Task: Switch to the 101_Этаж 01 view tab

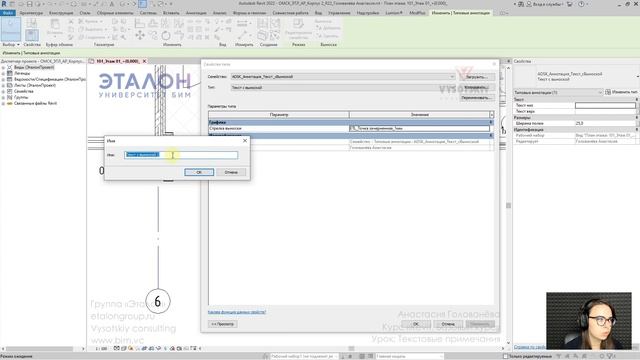Action: [117, 61]
